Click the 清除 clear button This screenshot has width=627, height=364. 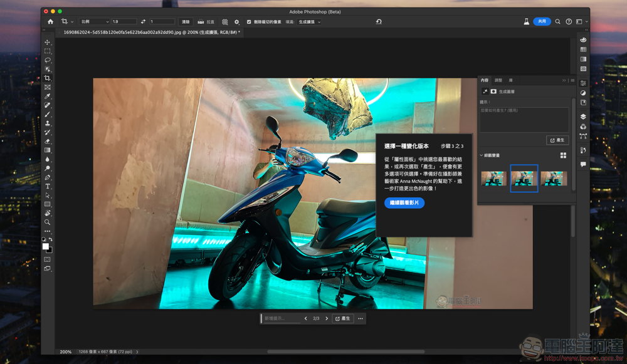[186, 21]
